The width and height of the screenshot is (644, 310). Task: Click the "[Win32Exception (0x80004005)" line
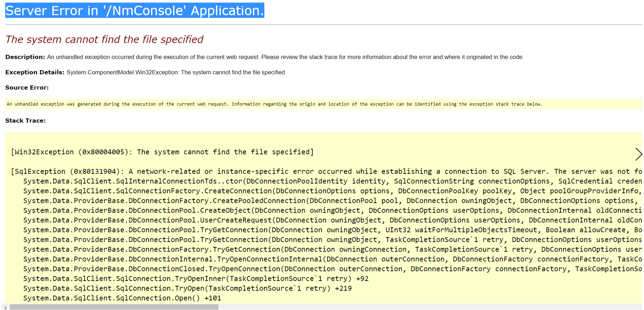click(162, 152)
